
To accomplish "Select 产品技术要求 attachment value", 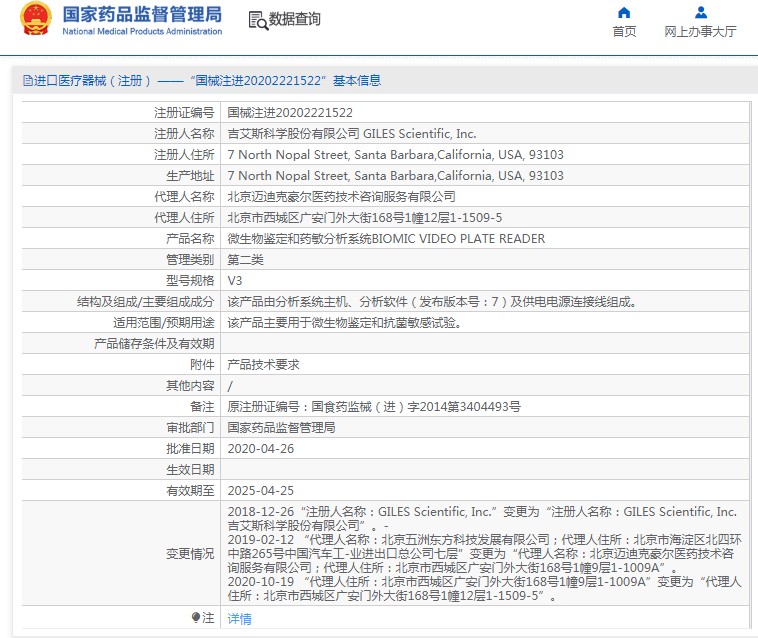I will point(263,364).
